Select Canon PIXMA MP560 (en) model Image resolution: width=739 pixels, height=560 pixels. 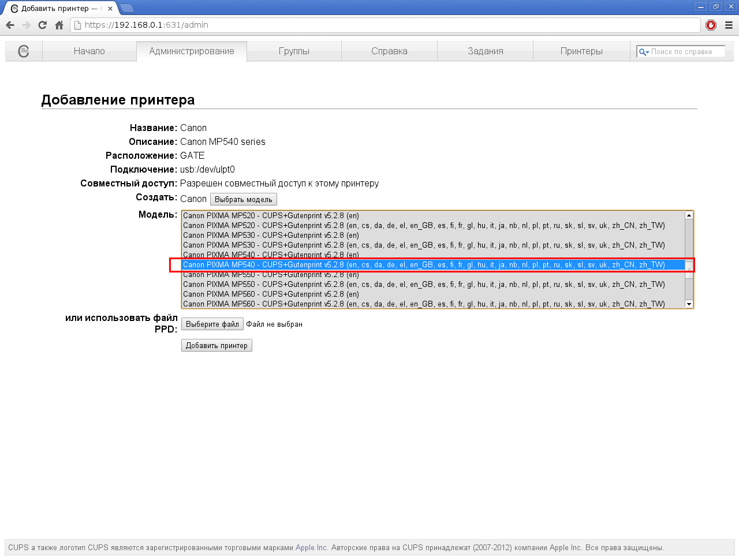433,294
